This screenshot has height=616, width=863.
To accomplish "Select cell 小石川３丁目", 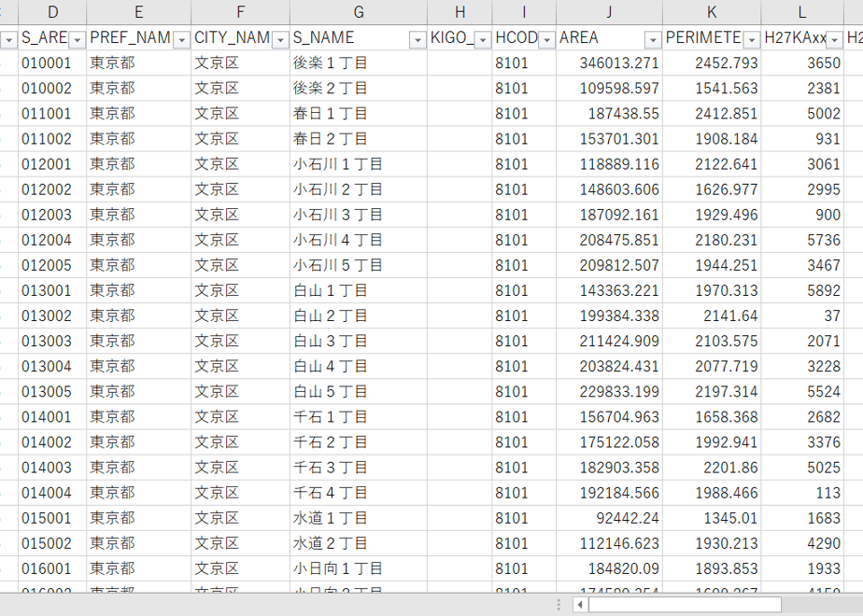I will click(359, 215).
